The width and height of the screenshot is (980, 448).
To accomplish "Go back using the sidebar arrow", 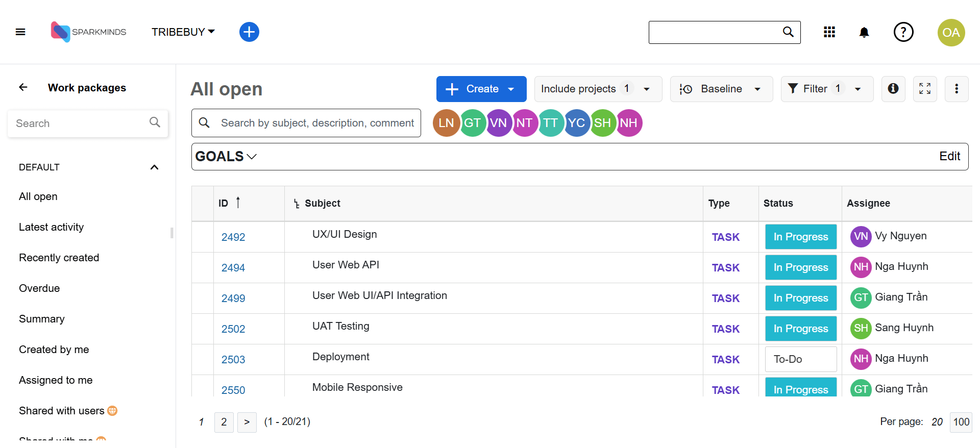I will coord(23,87).
